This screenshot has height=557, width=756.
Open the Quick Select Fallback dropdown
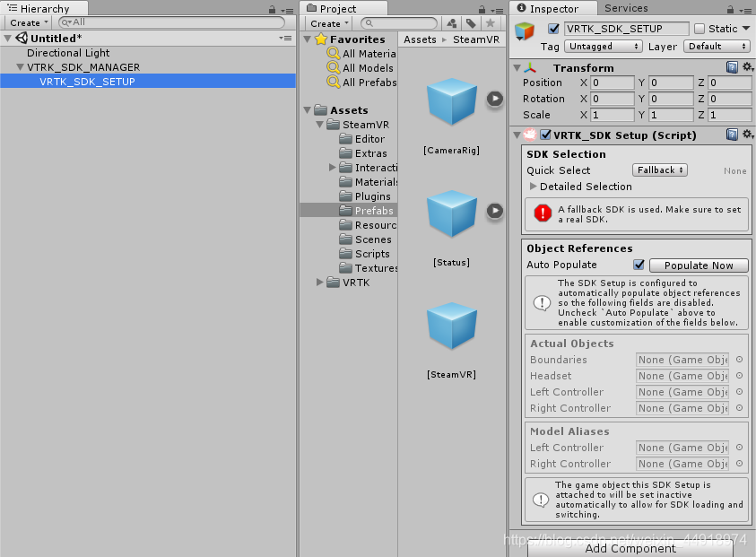pos(659,170)
